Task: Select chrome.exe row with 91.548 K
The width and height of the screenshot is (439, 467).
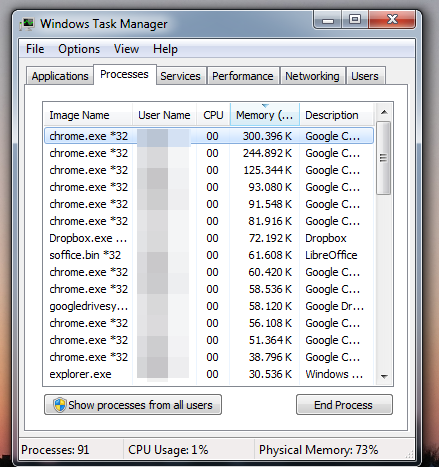Action: (209, 204)
